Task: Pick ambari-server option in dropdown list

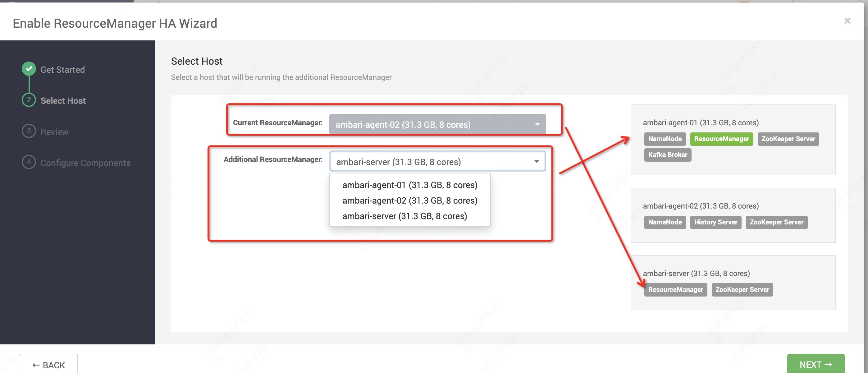Action: [404, 216]
